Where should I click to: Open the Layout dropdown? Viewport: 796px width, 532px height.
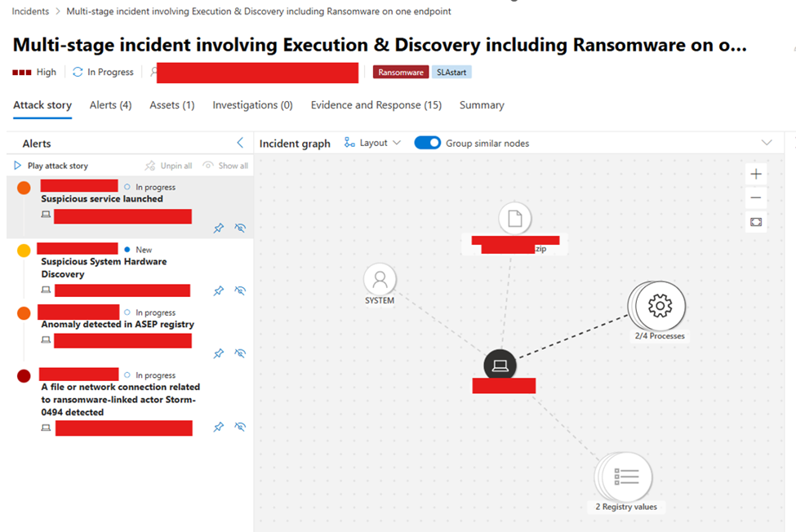coord(373,143)
